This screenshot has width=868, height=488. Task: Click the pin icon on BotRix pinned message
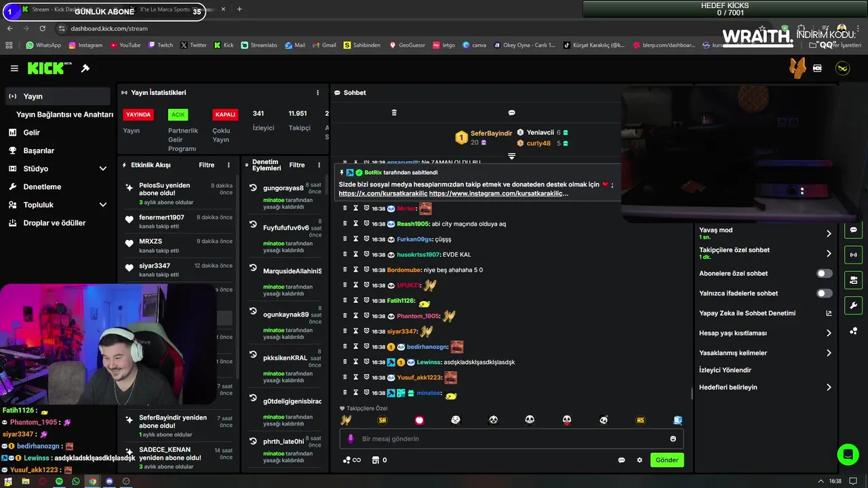[342, 173]
